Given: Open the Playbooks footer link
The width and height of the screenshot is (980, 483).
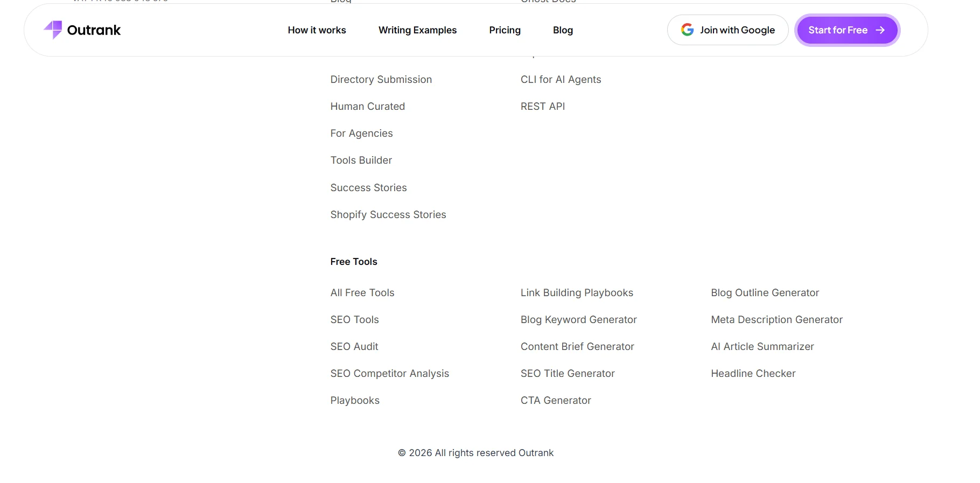Looking at the screenshot, I should pos(355,401).
